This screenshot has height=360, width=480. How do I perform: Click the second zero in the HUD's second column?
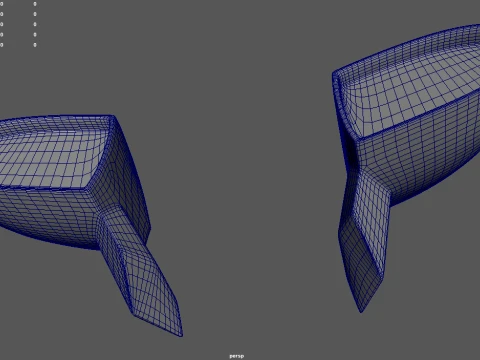[x=35, y=14]
